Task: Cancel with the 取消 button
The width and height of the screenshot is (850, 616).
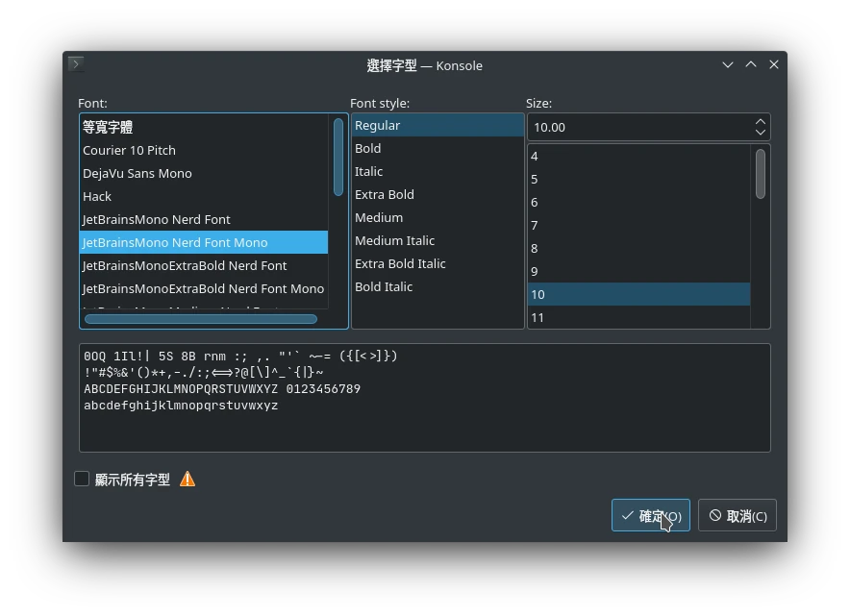Action: click(737, 515)
